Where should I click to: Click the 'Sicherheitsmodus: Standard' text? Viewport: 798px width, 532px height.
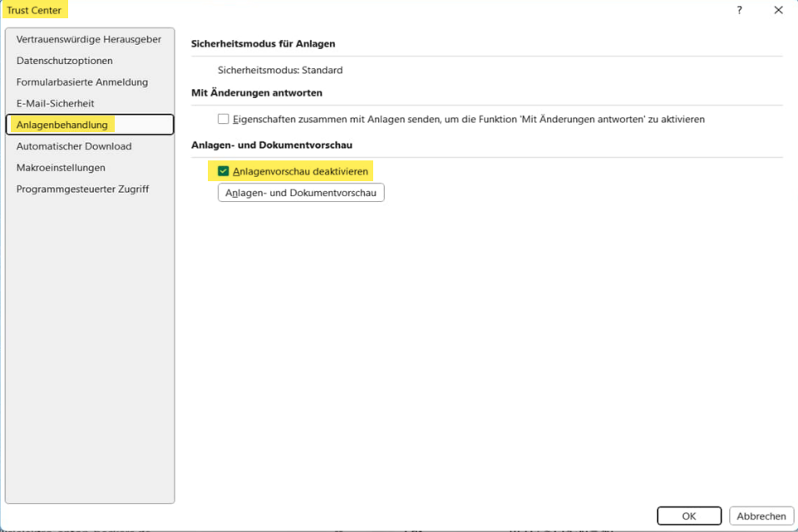[x=280, y=71]
